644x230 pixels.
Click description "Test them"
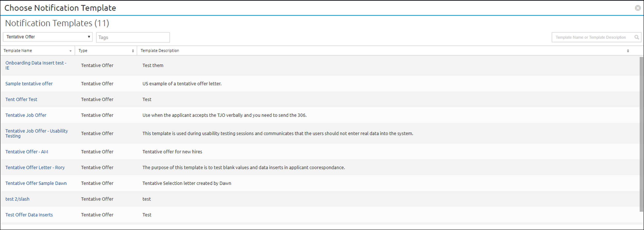click(153, 65)
